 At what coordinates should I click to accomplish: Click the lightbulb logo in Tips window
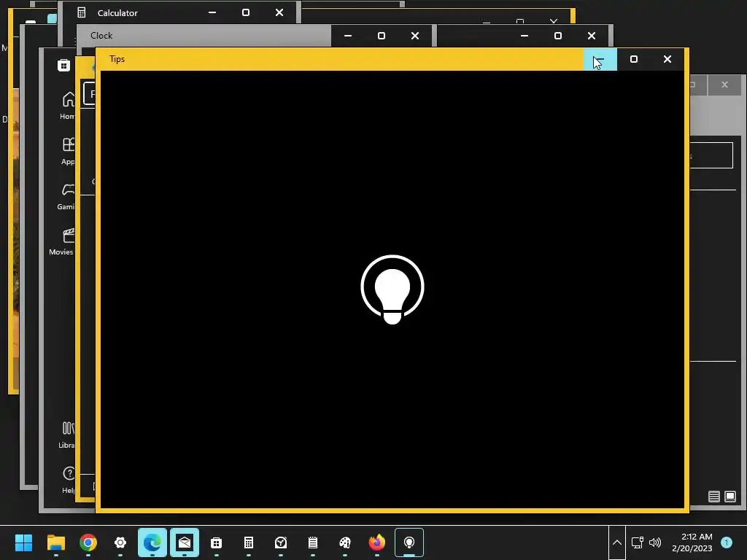pos(392,289)
